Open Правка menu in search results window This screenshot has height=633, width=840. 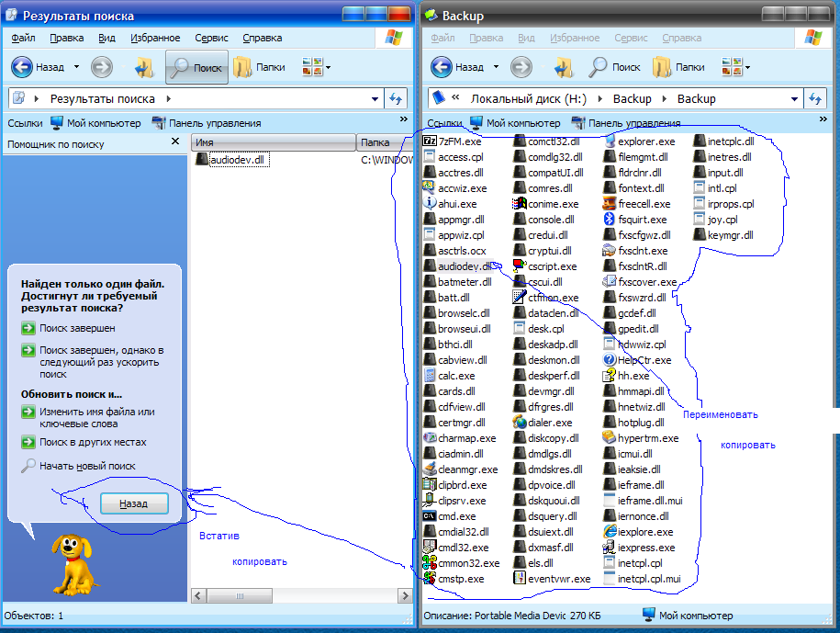tap(67, 38)
